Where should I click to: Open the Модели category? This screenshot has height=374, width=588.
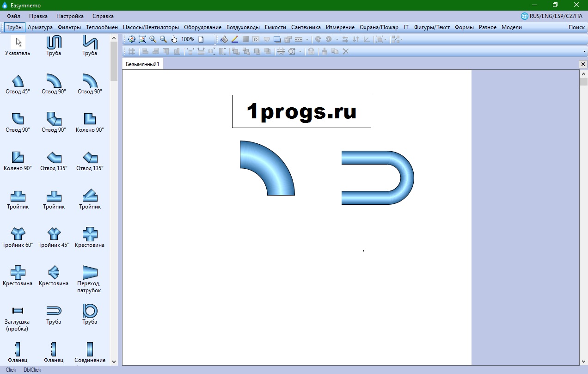point(511,27)
